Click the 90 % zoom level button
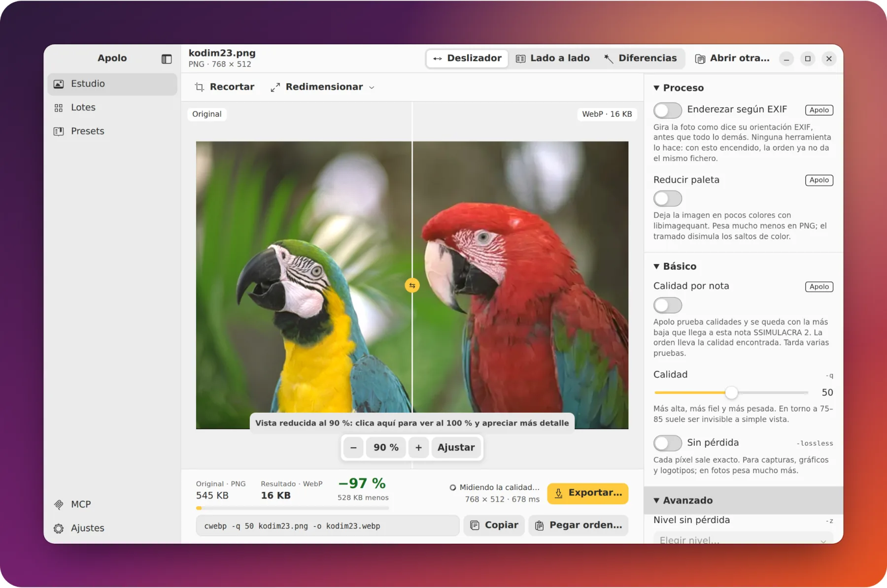Image resolution: width=887 pixels, height=588 pixels. point(386,448)
